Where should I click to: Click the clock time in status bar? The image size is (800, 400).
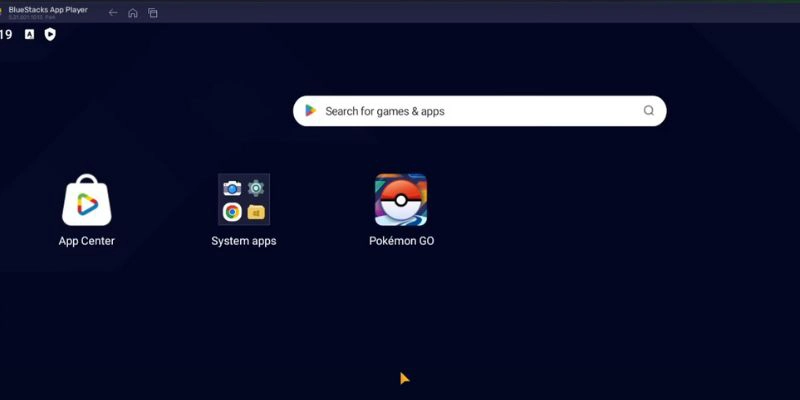[x=6, y=34]
